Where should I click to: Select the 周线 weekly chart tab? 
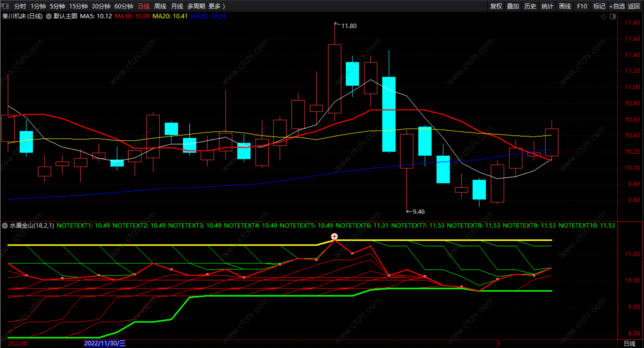[x=160, y=6]
